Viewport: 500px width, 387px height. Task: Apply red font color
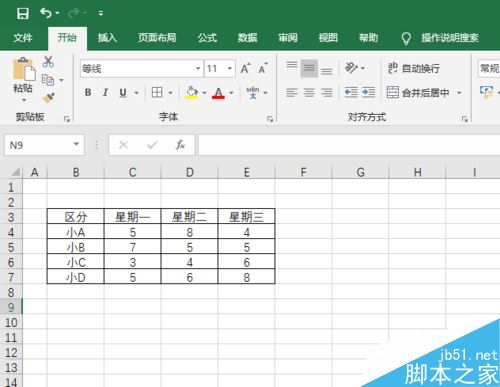tap(218, 93)
